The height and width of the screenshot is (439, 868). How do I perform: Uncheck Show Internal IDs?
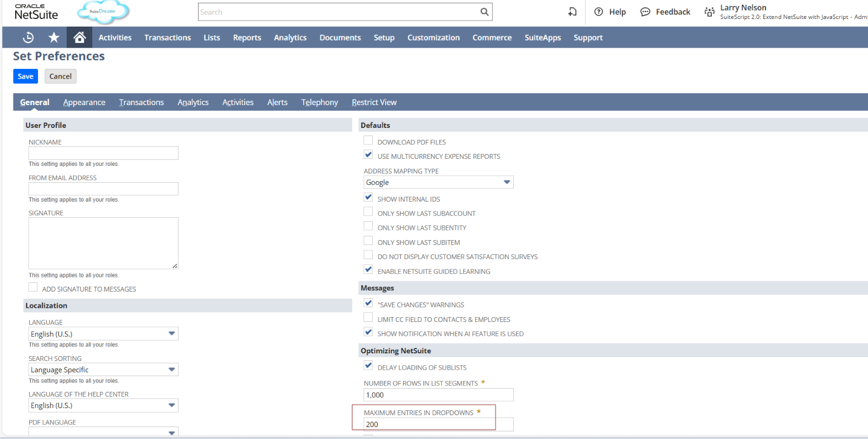point(368,198)
